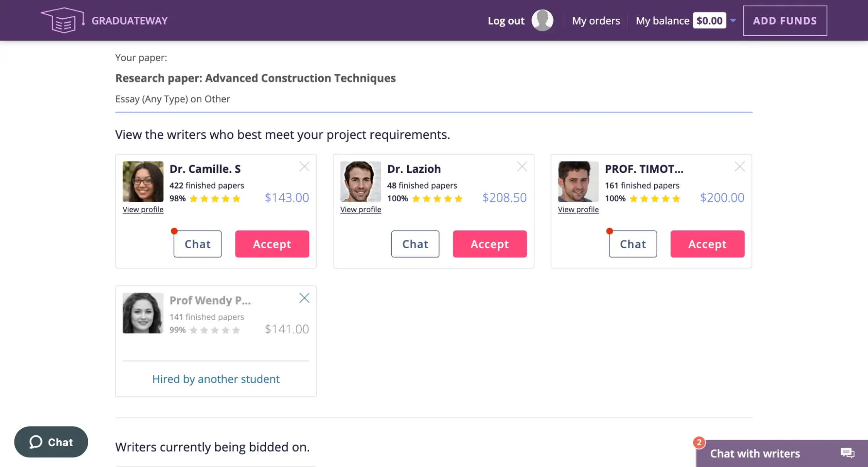This screenshot has width=868, height=467.
Task: Open the user avatar profile icon
Action: (x=542, y=20)
